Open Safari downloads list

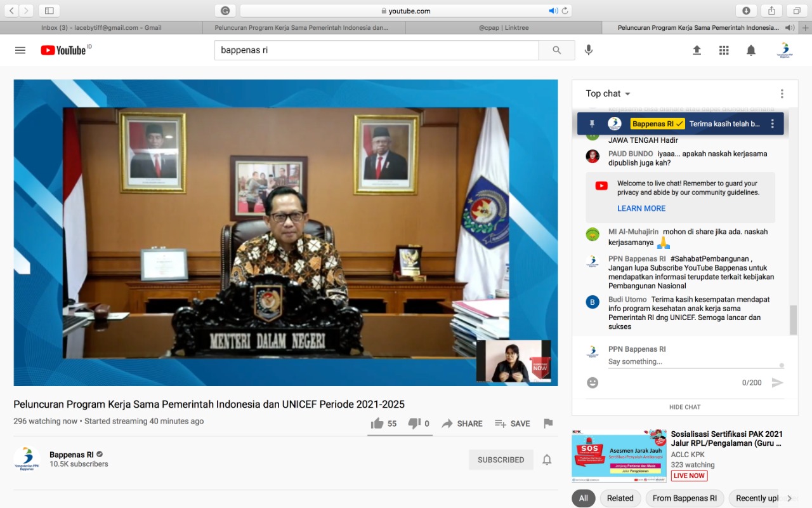746,10
